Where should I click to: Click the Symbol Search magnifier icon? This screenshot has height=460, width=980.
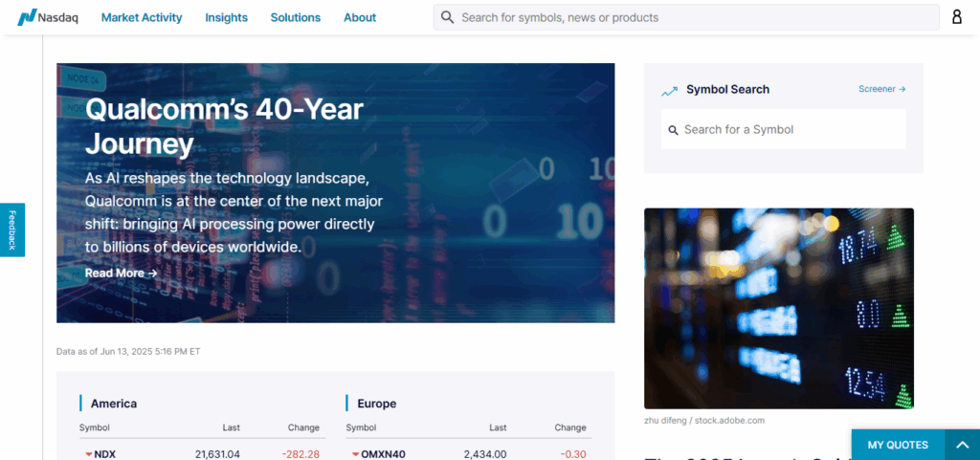coord(673,130)
